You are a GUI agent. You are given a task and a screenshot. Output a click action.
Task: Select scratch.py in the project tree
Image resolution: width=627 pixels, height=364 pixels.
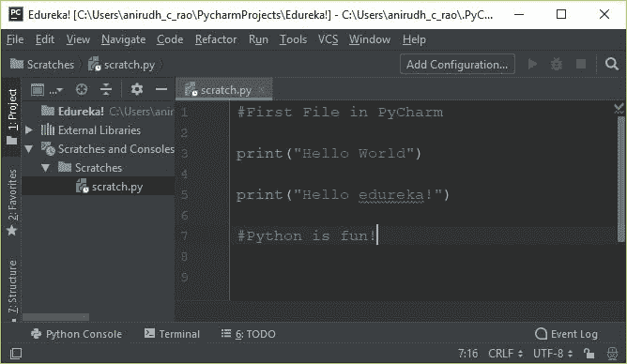click(99, 187)
